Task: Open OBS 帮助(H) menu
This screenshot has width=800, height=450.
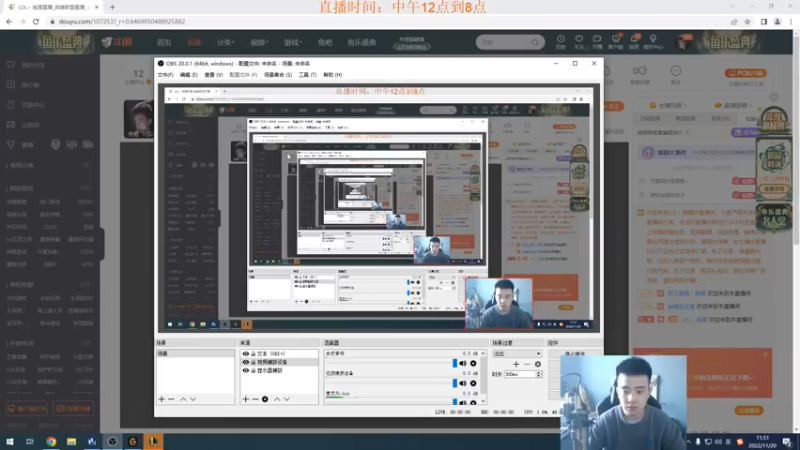Action: click(x=332, y=75)
